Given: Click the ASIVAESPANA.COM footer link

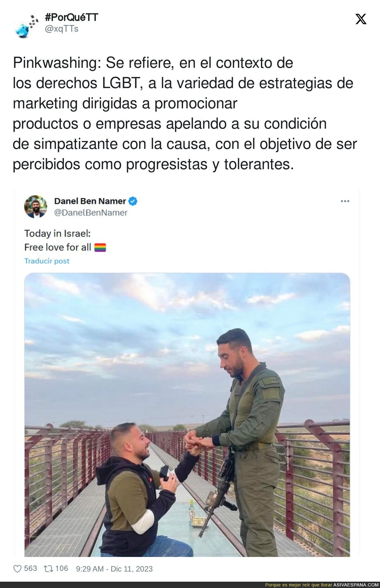Looking at the screenshot, I should [x=356, y=585].
